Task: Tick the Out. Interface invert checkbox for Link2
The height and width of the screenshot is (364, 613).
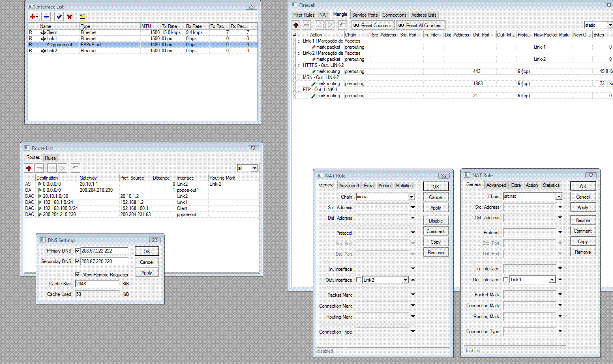Action: 358,280
